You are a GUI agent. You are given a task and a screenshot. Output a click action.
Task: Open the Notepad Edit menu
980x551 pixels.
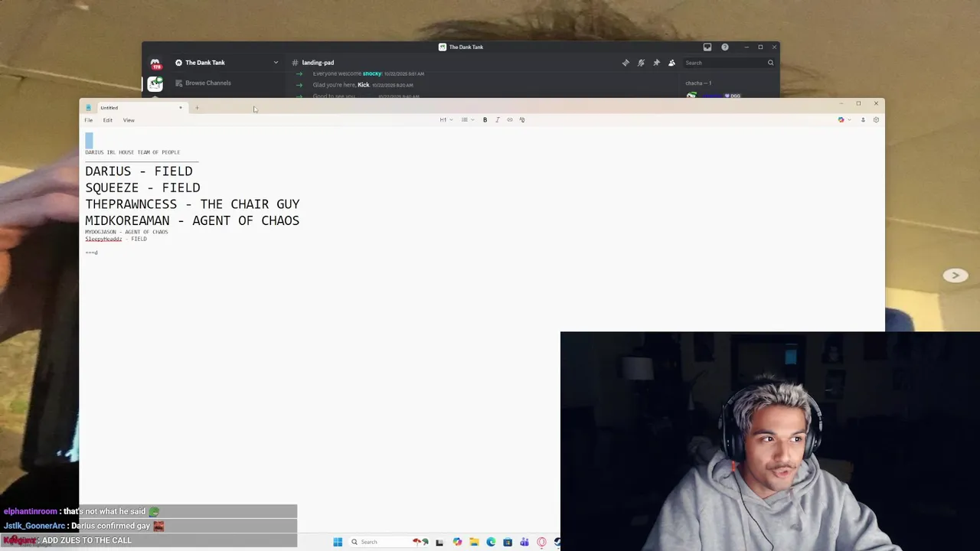(108, 120)
